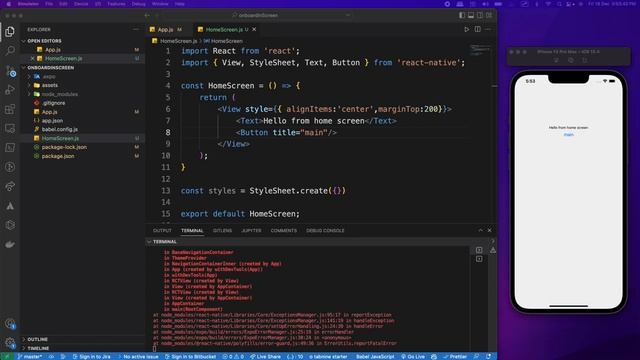The width and height of the screenshot is (640, 360).
Task: Click the Screenshot icon in Simulator toolbar
Action: point(571,60)
